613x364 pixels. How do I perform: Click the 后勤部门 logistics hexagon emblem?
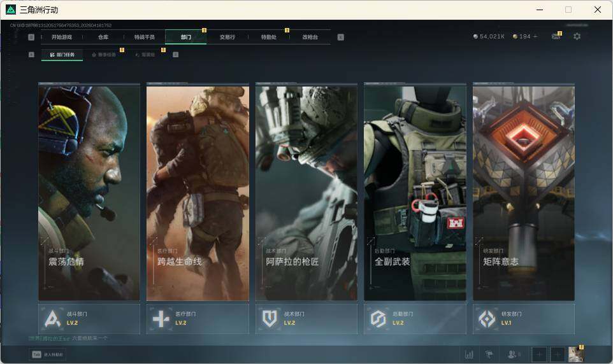click(379, 319)
